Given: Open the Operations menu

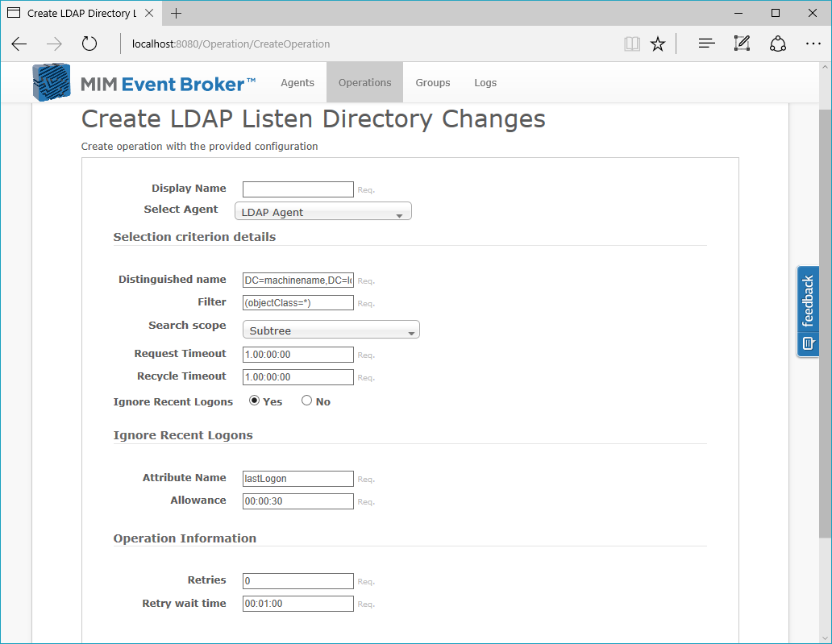Looking at the screenshot, I should [365, 82].
